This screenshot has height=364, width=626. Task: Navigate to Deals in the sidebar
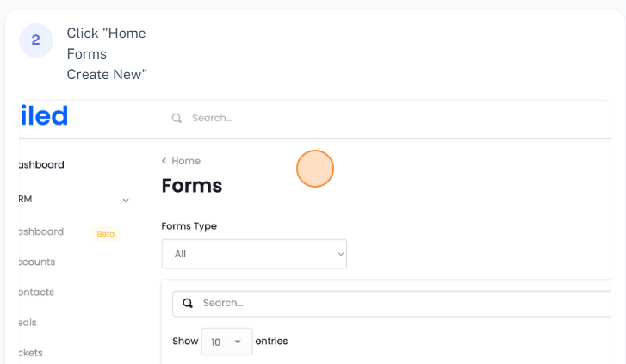click(x=28, y=322)
